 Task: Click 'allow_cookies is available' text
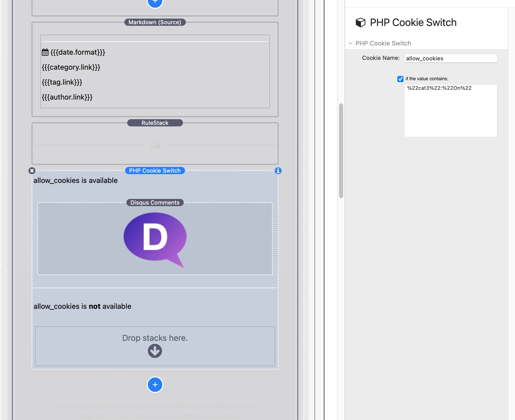point(76,180)
